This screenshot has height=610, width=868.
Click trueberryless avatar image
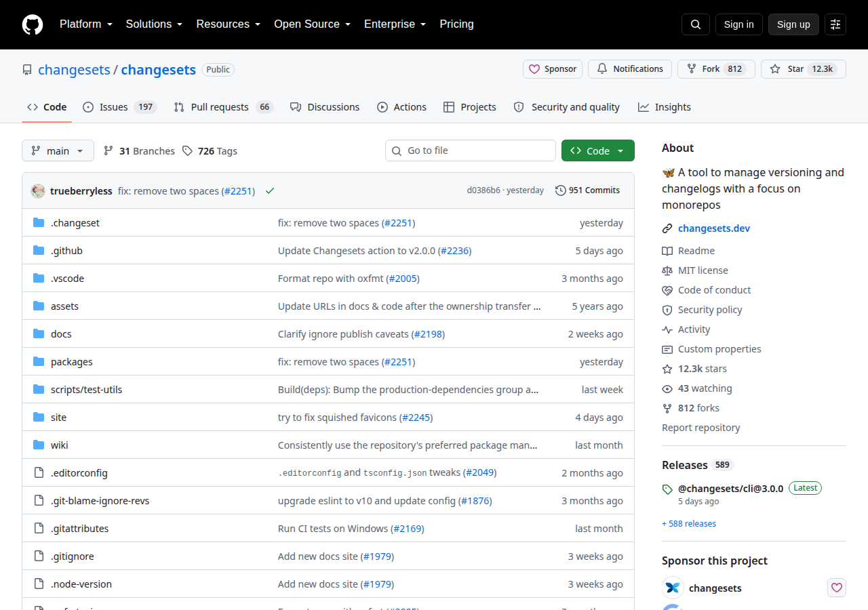click(38, 191)
